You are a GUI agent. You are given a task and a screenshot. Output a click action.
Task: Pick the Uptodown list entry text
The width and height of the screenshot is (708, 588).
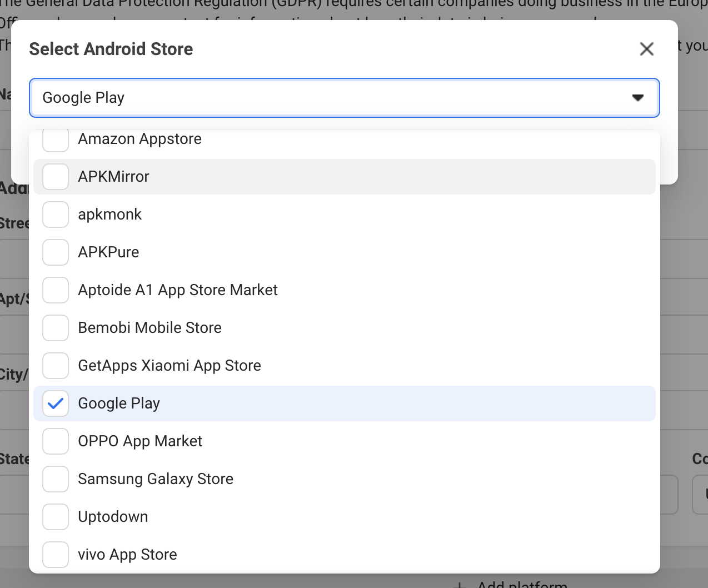pos(113,517)
